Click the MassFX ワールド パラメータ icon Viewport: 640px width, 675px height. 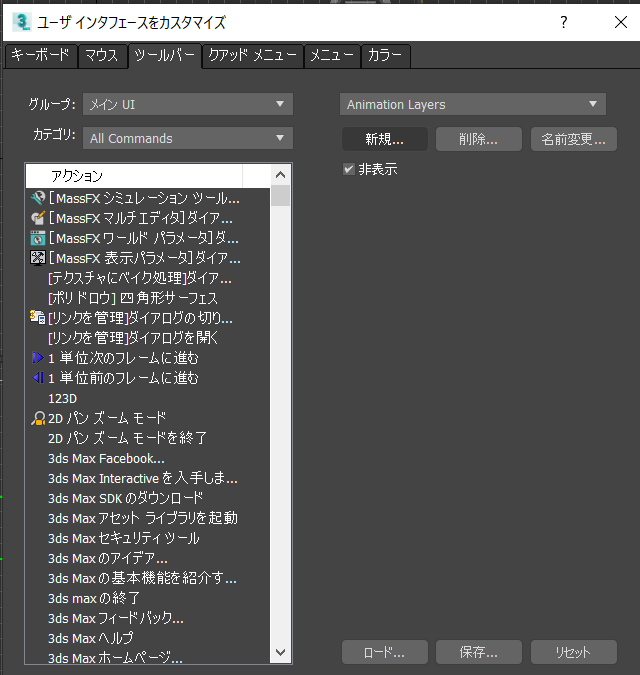(38, 238)
